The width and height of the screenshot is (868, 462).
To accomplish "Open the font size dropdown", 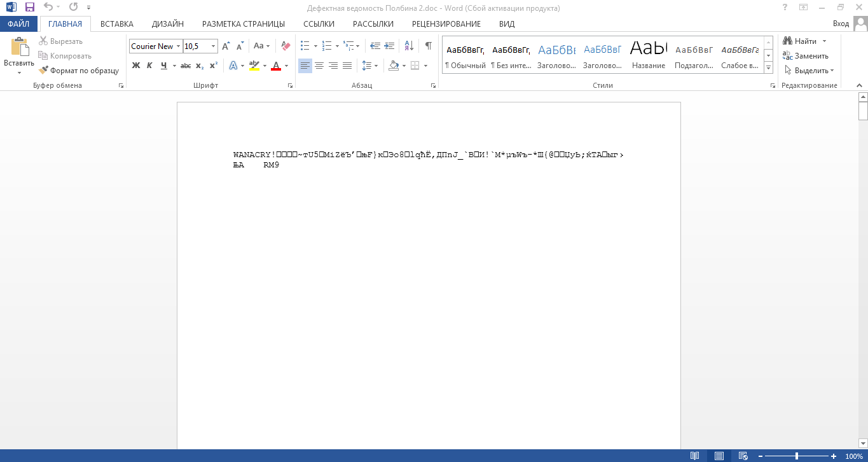I will coord(214,46).
